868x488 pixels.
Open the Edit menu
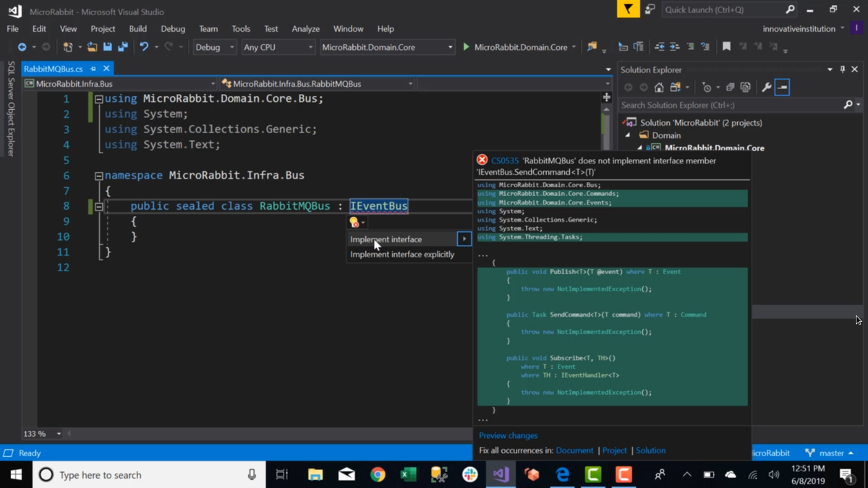(x=39, y=29)
